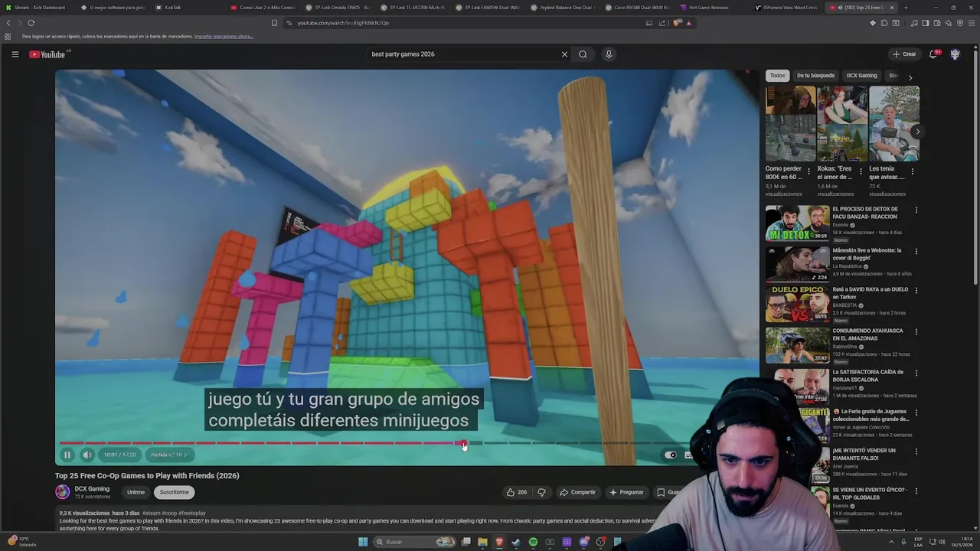The image size is (980, 551).
Task: Toggle the autoplay switch in the player
Action: [671, 455]
